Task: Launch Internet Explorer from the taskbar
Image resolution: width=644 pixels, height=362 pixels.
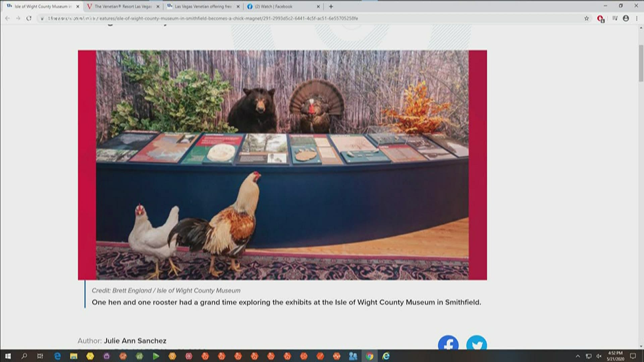Action: 386,356
